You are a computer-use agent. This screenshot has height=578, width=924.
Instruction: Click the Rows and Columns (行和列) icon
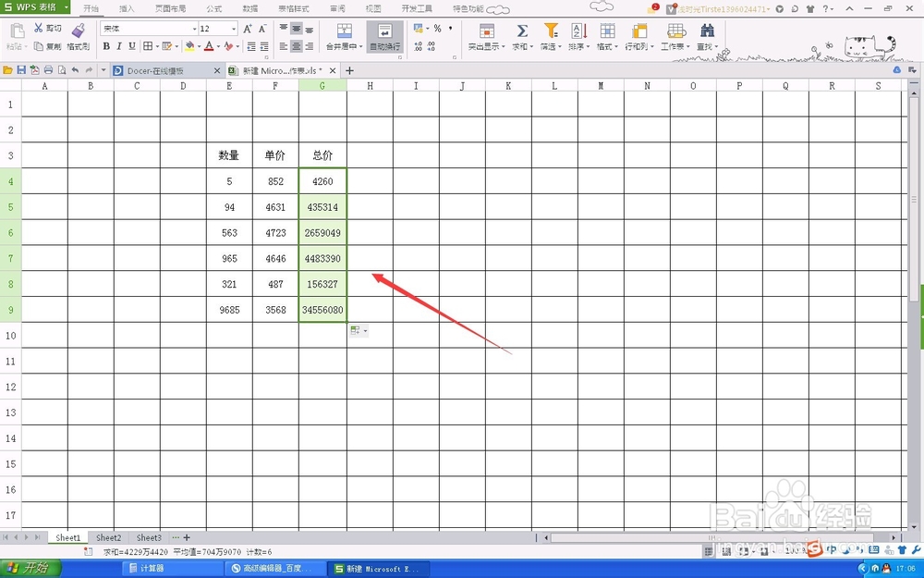[638, 31]
